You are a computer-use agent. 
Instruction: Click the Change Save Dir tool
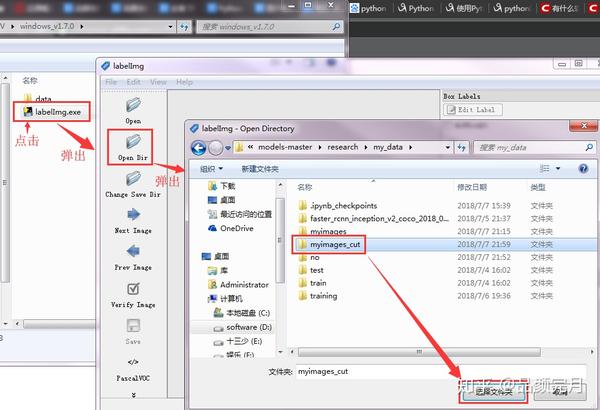133,184
